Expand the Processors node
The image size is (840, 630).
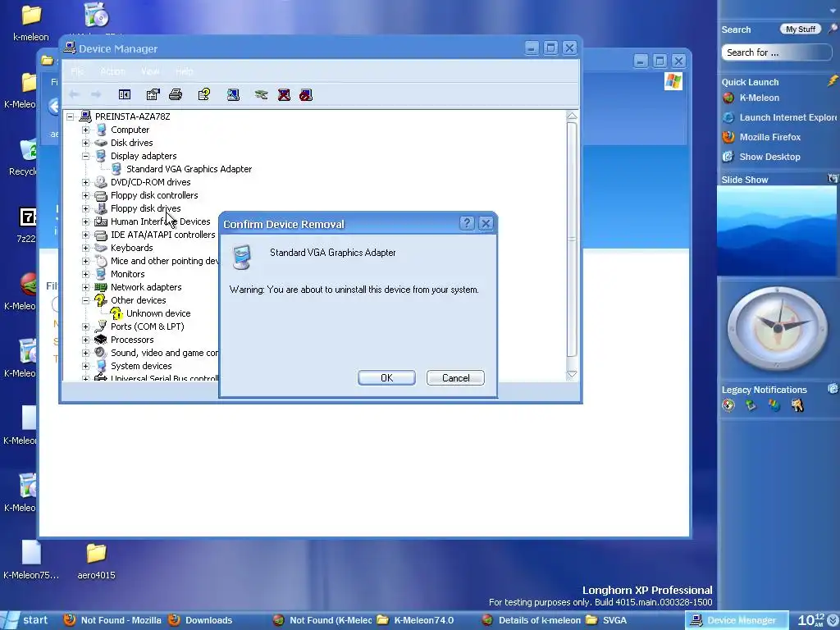coord(85,340)
